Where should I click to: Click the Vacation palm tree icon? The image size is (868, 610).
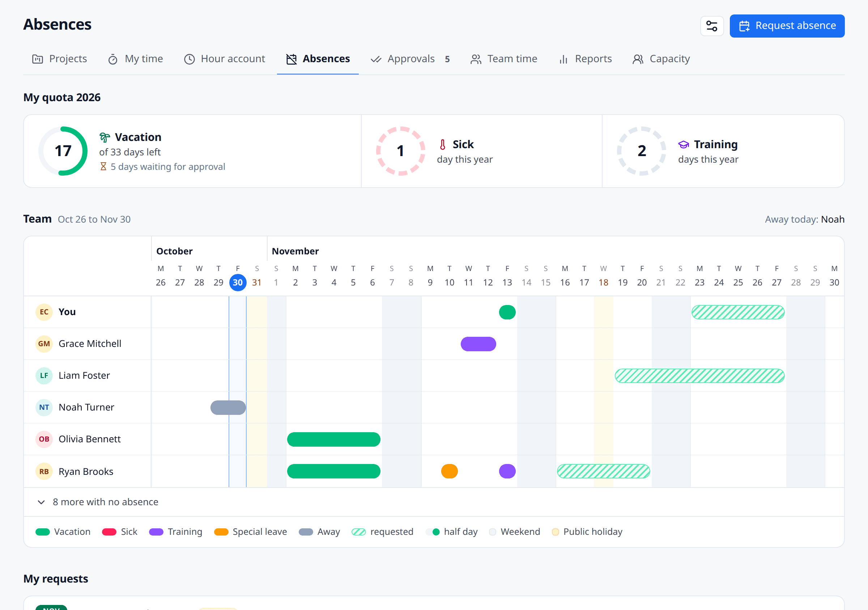pos(105,137)
